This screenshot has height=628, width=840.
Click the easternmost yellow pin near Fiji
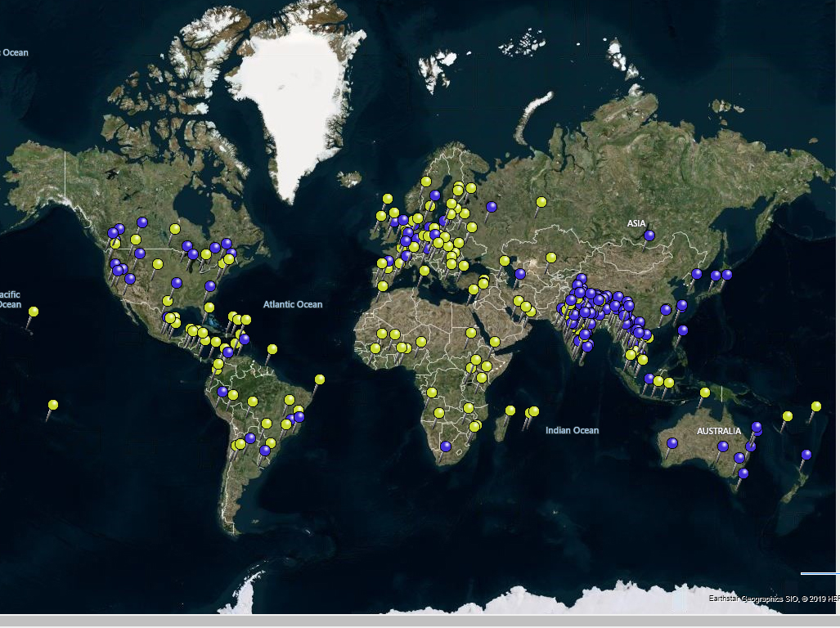(x=816, y=406)
